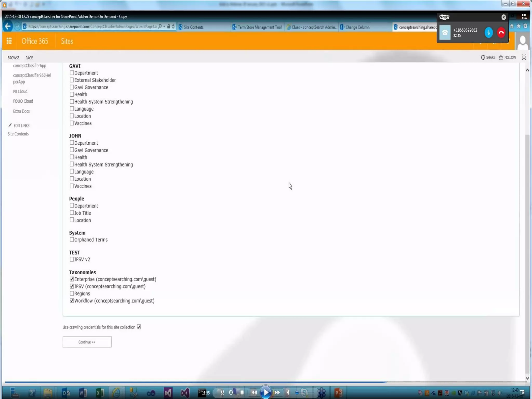Open Word from the taskbar
The width and height of the screenshot is (532, 399).
tap(83, 393)
